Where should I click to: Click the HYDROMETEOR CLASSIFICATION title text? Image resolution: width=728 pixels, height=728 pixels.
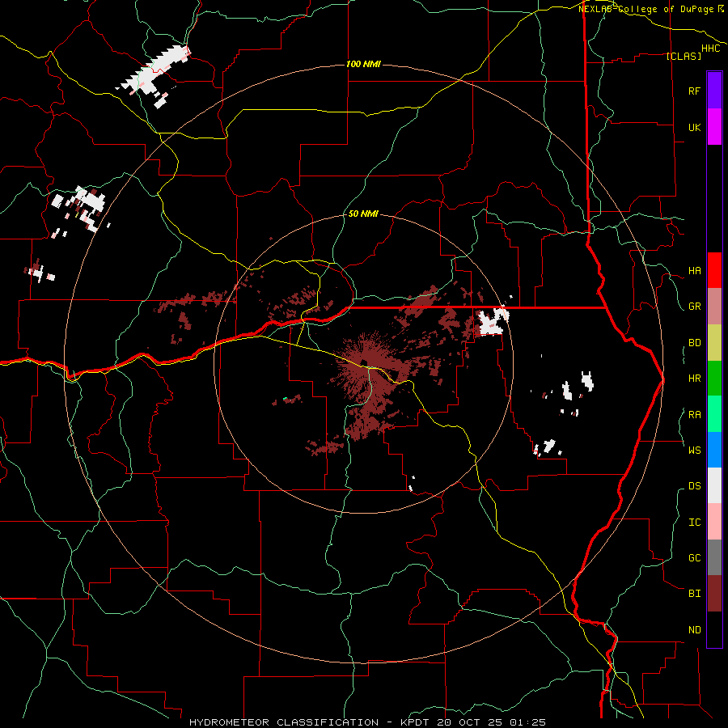284,722
